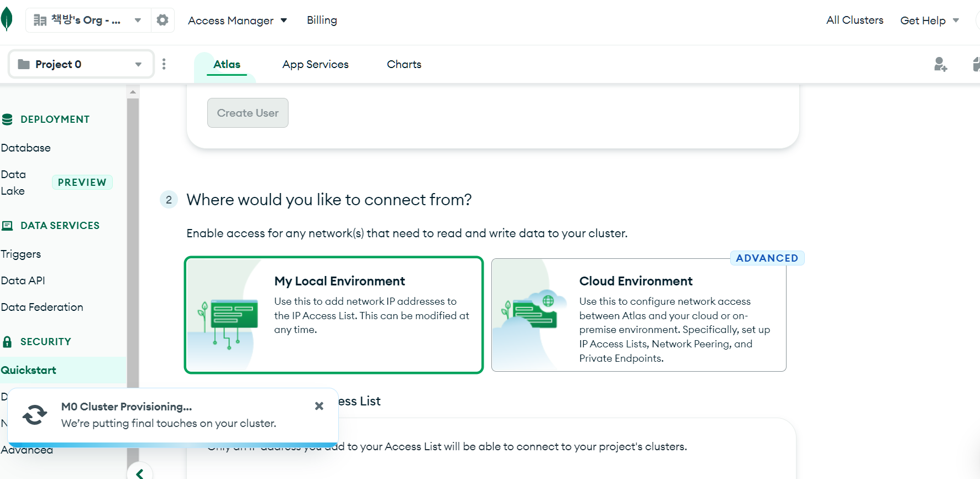The image size is (980, 479).
Task: Click the Create User button
Action: point(248,113)
